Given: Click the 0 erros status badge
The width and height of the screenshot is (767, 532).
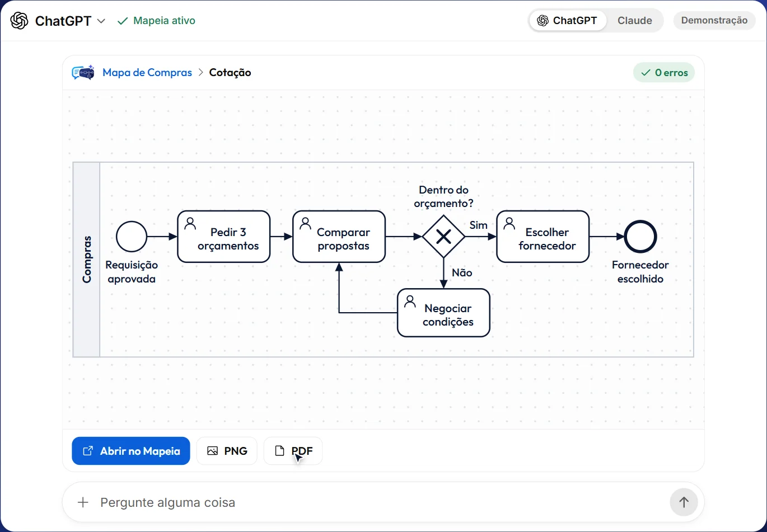Looking at the screenshot, I should pyautogui.click(x=664, y=73).
